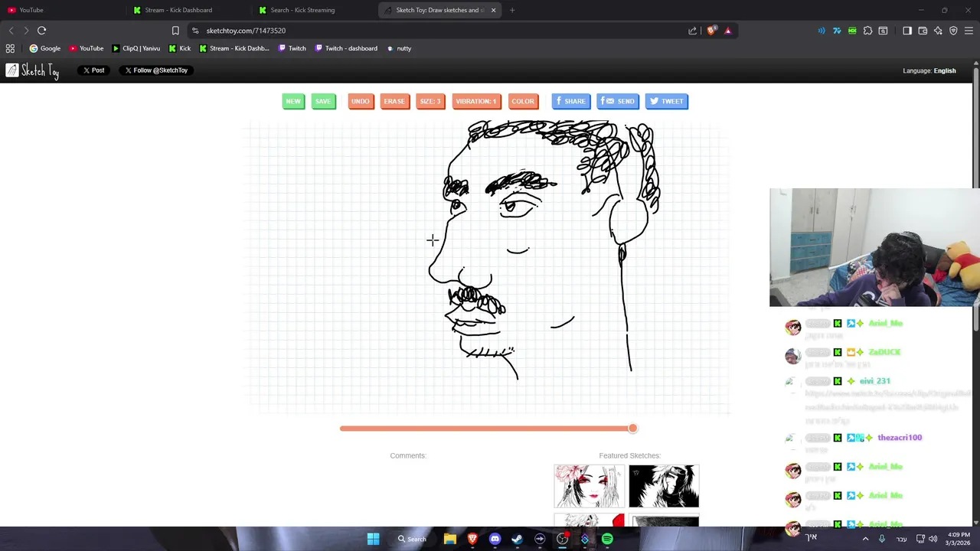
Task: Click the Brave VPN shield icon
Action: [x=953, y=31]
